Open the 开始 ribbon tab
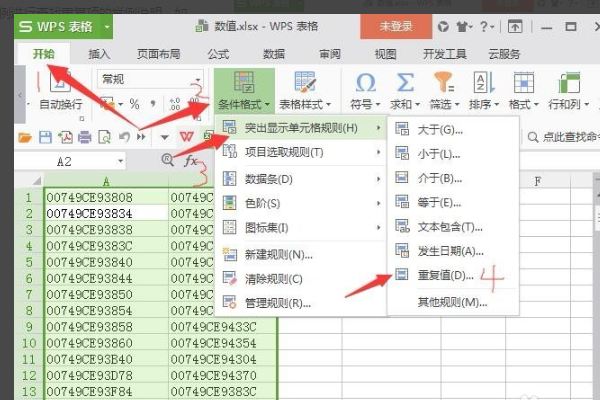The width and height of the screenshot is (600, 400). coord(43,54)
